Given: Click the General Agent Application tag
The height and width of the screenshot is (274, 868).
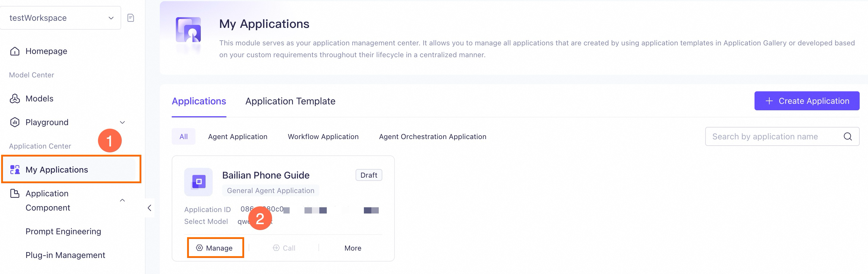Looking at the screenshot, I should click(271, 191).
